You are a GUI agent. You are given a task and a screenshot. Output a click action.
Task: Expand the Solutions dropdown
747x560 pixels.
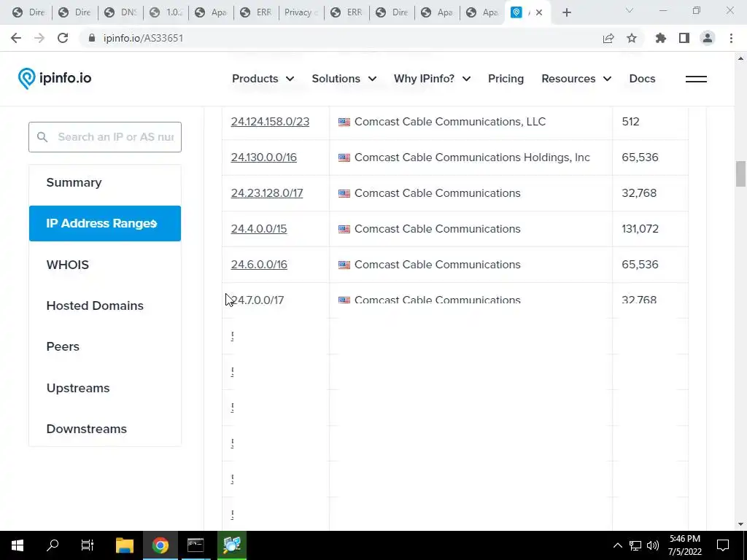tap(344, 79)
